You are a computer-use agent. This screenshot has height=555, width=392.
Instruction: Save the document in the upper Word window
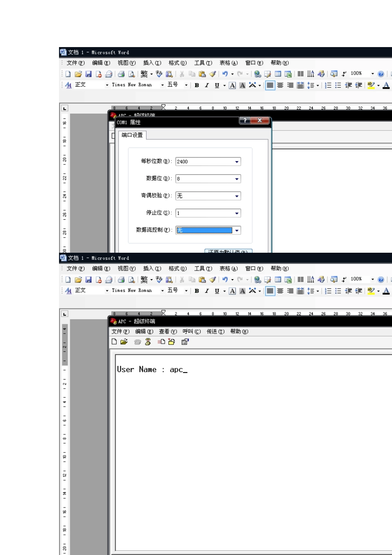click(x=89, y=74)
